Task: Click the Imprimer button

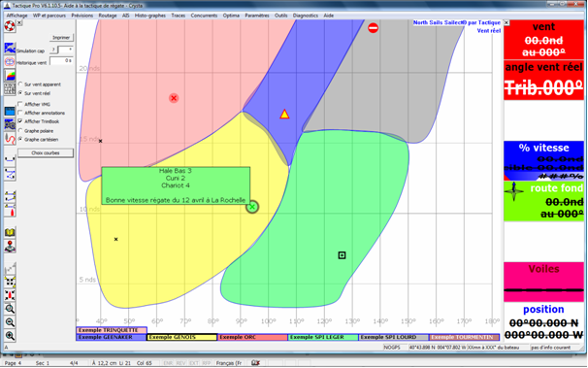Action: tap(61, 38)
